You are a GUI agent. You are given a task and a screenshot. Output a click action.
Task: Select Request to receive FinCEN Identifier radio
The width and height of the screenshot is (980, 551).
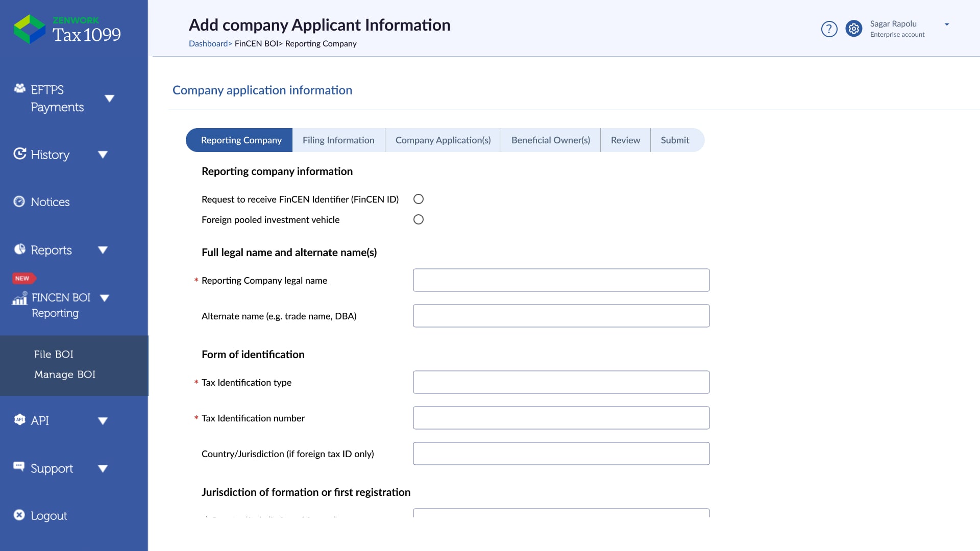(419, 199)
